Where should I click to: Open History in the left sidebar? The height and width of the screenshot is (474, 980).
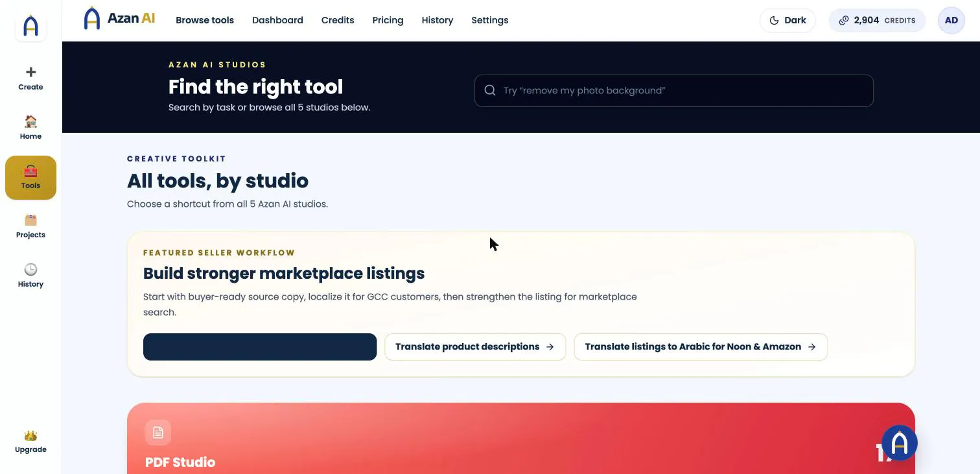(x=30, y=276)
